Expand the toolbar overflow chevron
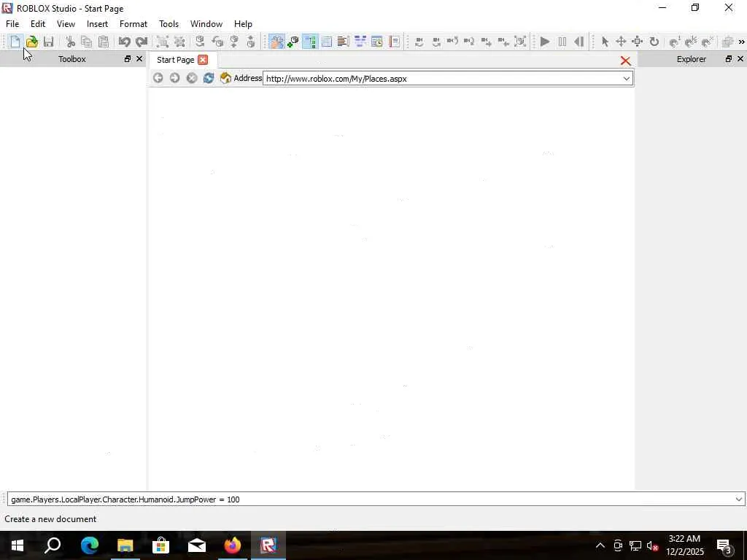This screenshot has height=560, width=747. pos(741,42)
